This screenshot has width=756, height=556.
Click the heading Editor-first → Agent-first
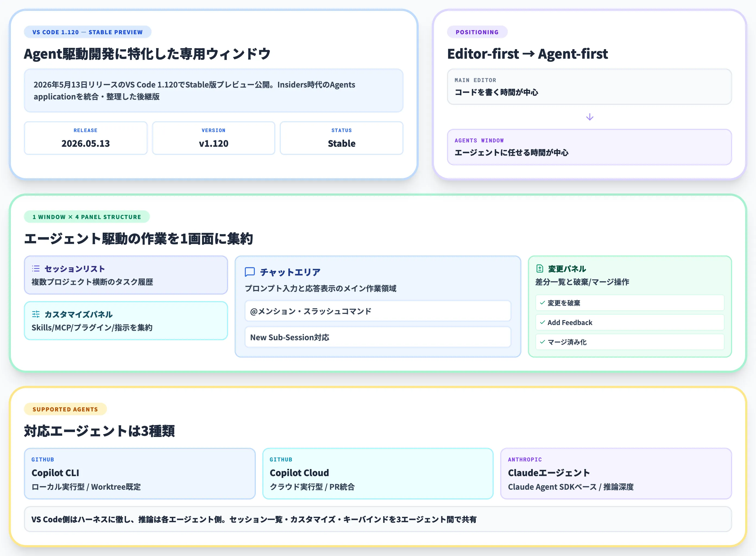(x=527, y=54)
